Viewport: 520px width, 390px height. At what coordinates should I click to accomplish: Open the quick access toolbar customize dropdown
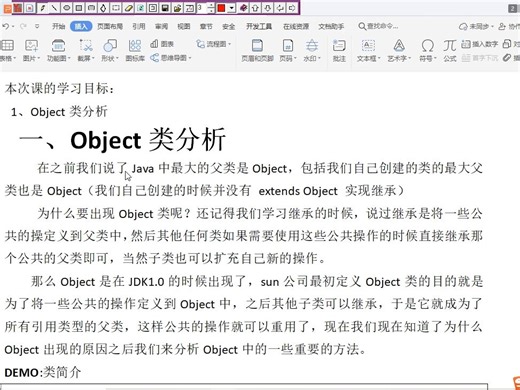click(x=37, y=26)
